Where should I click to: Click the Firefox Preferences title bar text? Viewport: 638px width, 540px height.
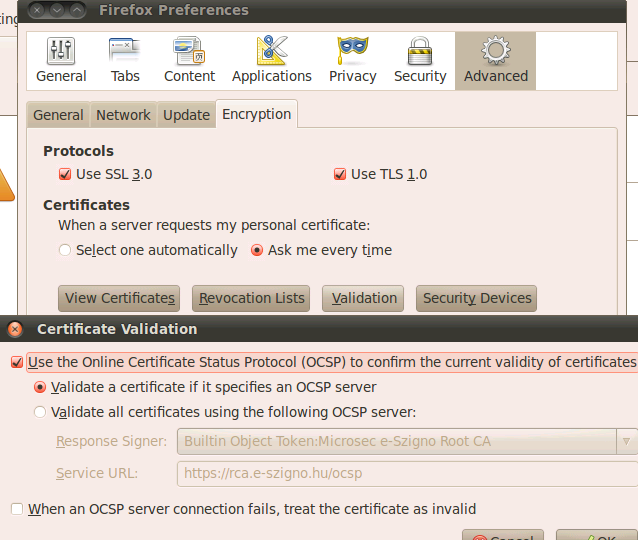[x=174, y=10]
